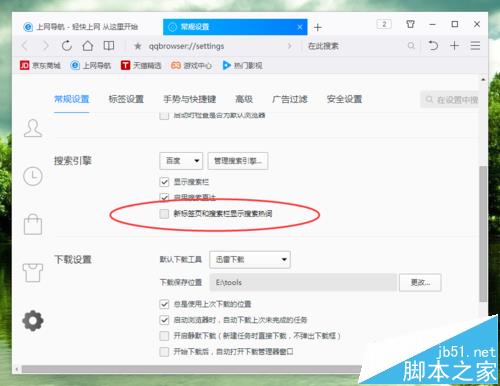Open the hamburger main menu
Image resolution: width=500 pixels, height=386 pixels.
click(x=475, y=45)
